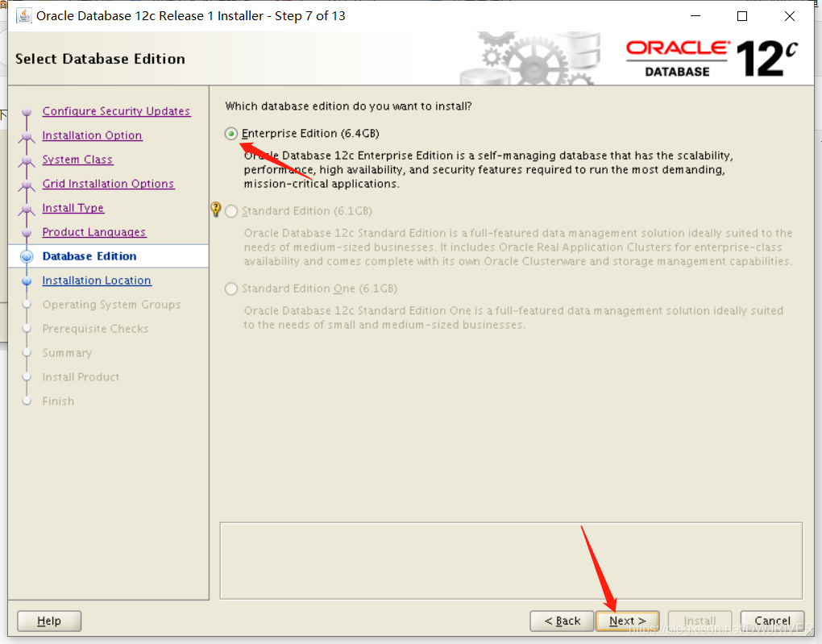This screenshot has height=644, width=822.
Task: Go back with the Back button
Action: point(562,621)
